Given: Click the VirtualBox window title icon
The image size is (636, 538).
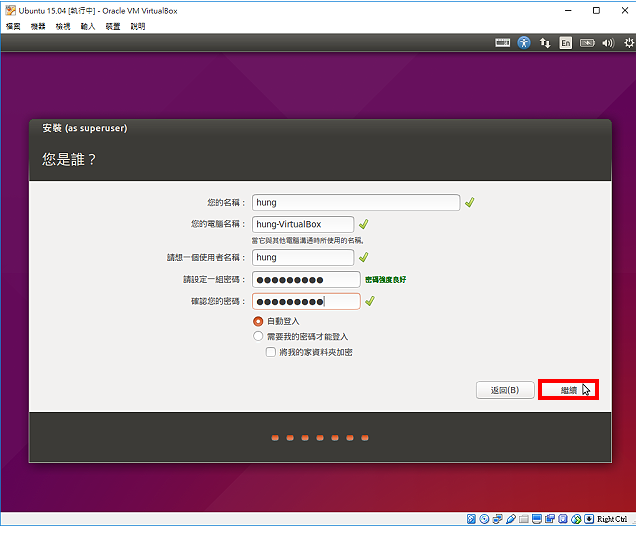Looking at the screenshot, I should (11, 11).
